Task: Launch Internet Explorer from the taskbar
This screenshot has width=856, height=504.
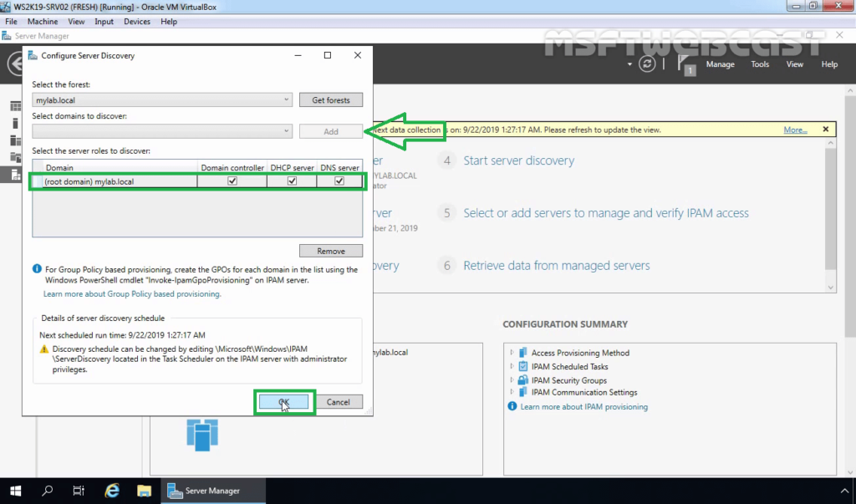Action: (x=112, y=491)
